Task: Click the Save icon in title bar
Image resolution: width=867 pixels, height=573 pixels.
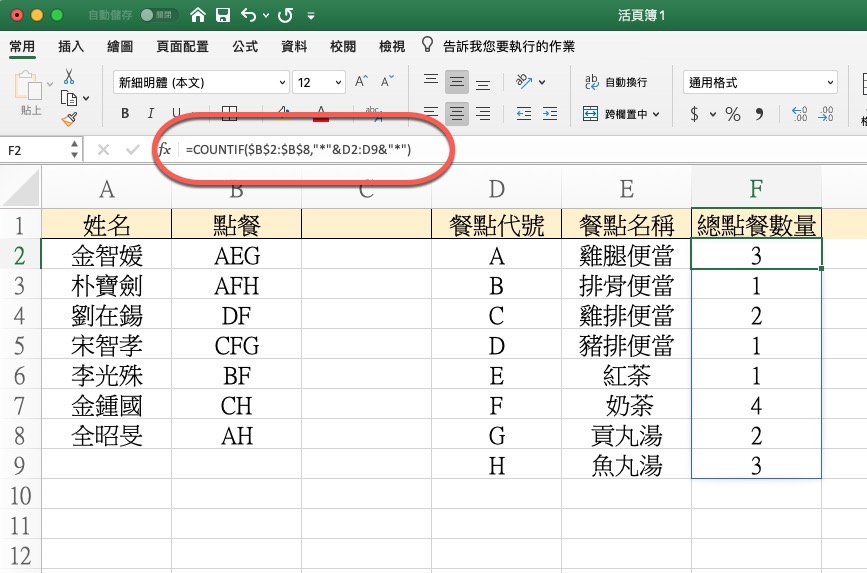Action: 223,16
